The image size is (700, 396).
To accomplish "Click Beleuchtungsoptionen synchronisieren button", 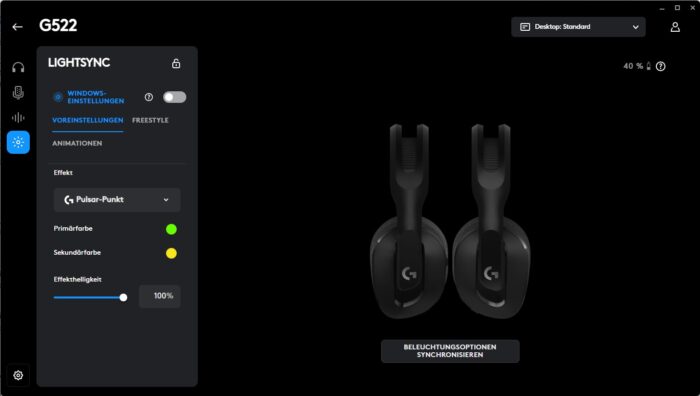I will (x=450, y=351).
